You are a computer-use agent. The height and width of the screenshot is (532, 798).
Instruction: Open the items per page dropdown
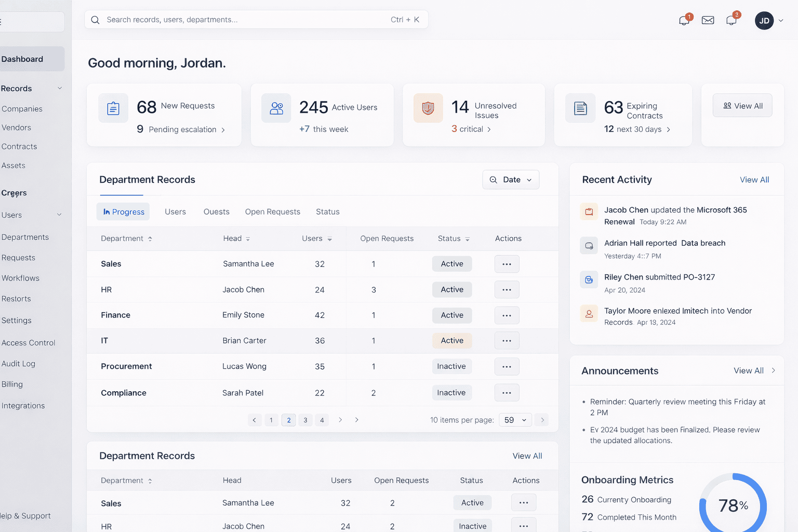(515, 420)
